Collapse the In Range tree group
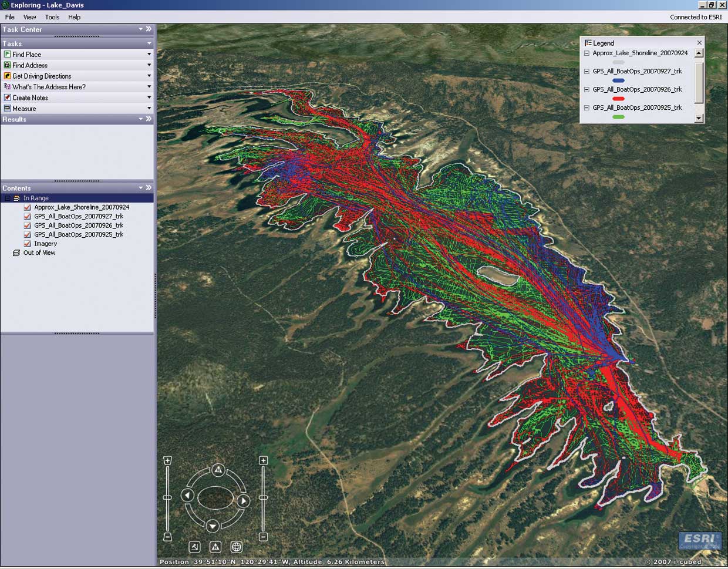This screenshot has height=569, width=728. 8,198
